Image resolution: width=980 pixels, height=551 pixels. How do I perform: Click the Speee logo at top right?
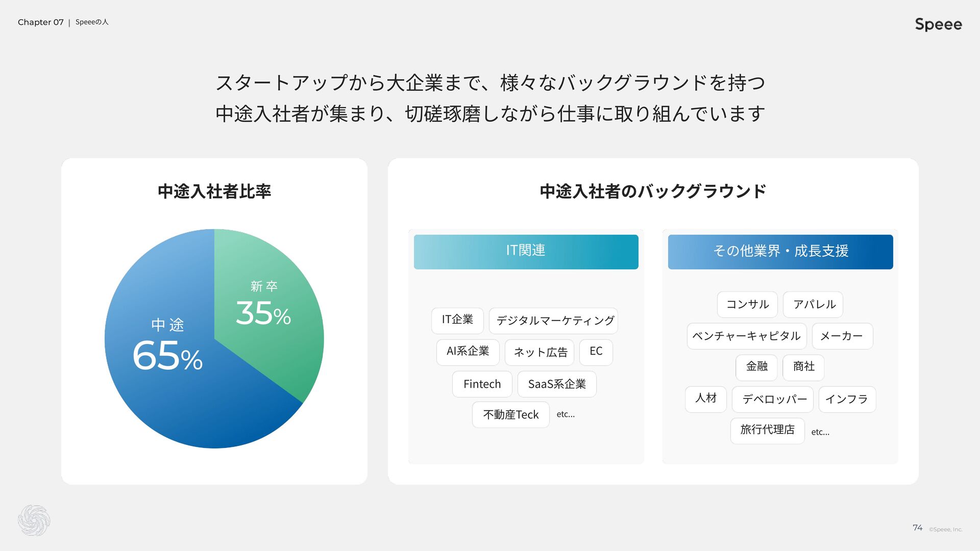click(938, 24)
